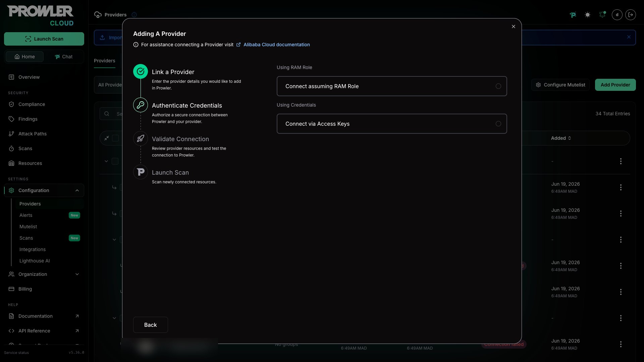
Task: Sort the table by Added column
Action: click(x=561, y=138)
